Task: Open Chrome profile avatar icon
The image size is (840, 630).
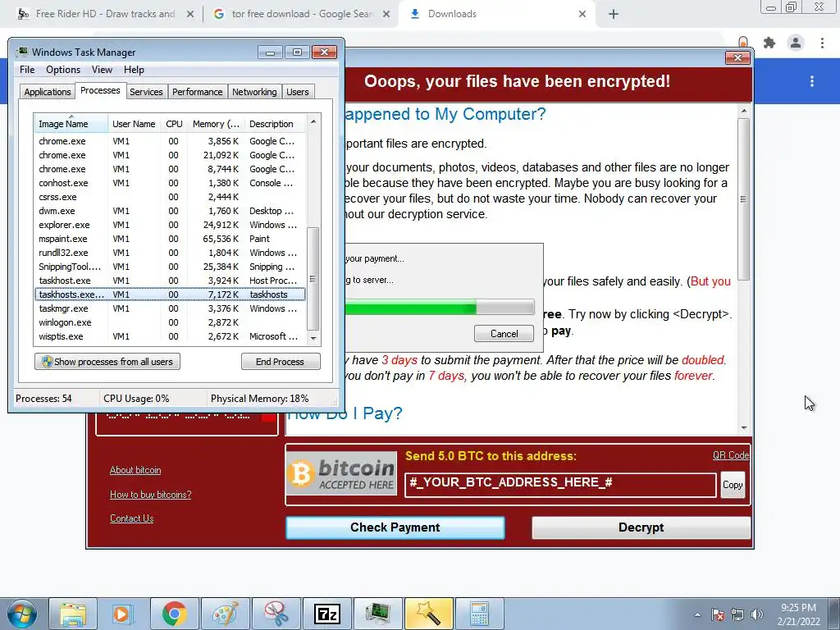Action: tap(796, 43)
